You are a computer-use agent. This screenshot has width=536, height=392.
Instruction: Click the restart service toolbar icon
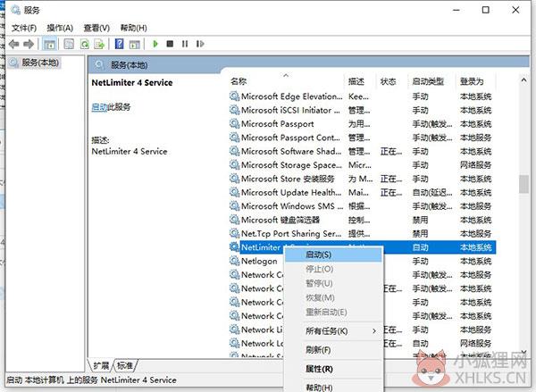click(x=200, y=44)
